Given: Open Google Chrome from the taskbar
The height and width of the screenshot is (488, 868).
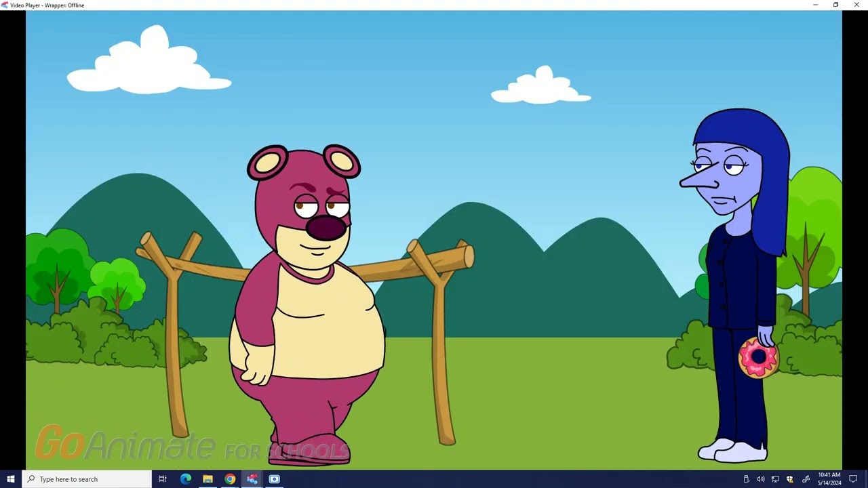Looking at the screenshot, I should click(x=230, y=479).
